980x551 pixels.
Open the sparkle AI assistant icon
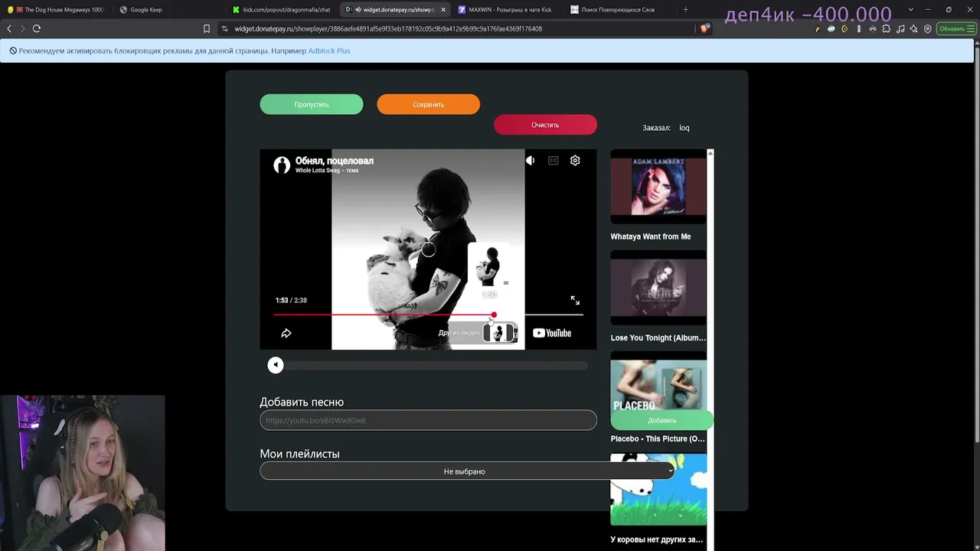[x=914, y=29]
